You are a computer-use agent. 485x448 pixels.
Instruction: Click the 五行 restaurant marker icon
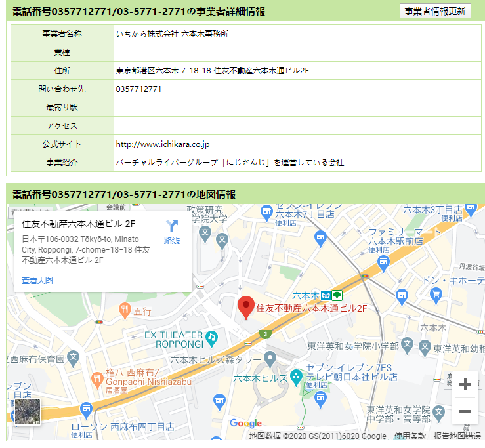coord(125,311)
